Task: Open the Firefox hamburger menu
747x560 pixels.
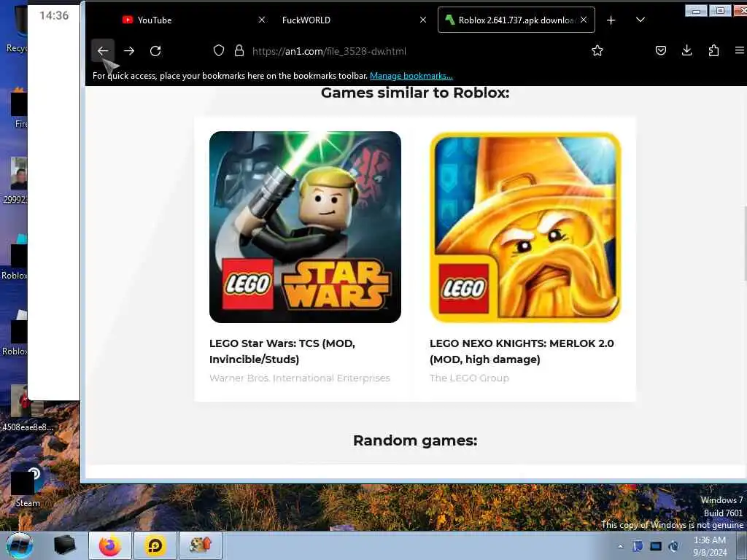Action: coord(740,50)
